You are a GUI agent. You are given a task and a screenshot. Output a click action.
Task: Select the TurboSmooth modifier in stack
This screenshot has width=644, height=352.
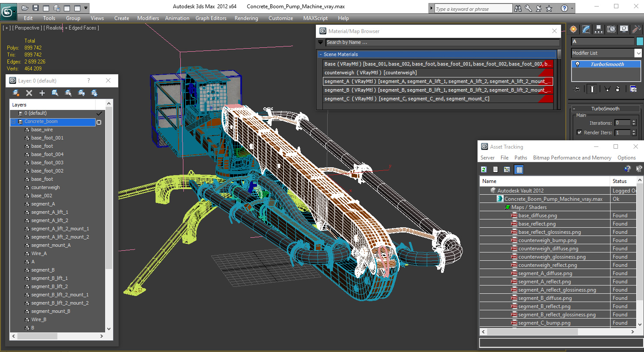607,64
